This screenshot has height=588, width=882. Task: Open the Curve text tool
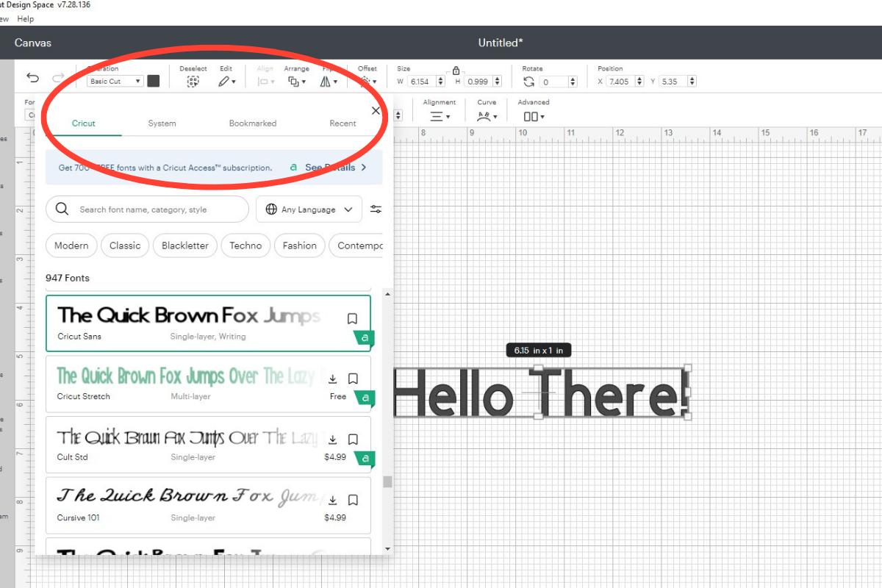tap(487, 116)
